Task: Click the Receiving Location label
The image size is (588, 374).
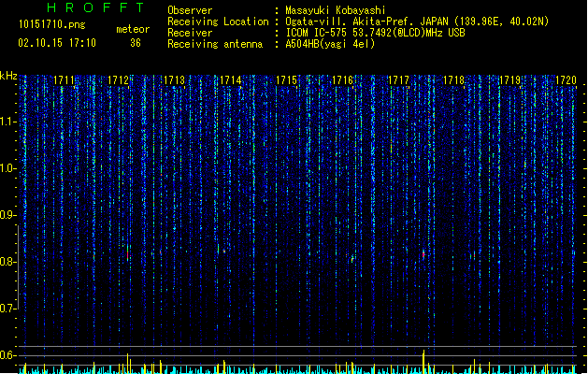Action: (218, 22)
